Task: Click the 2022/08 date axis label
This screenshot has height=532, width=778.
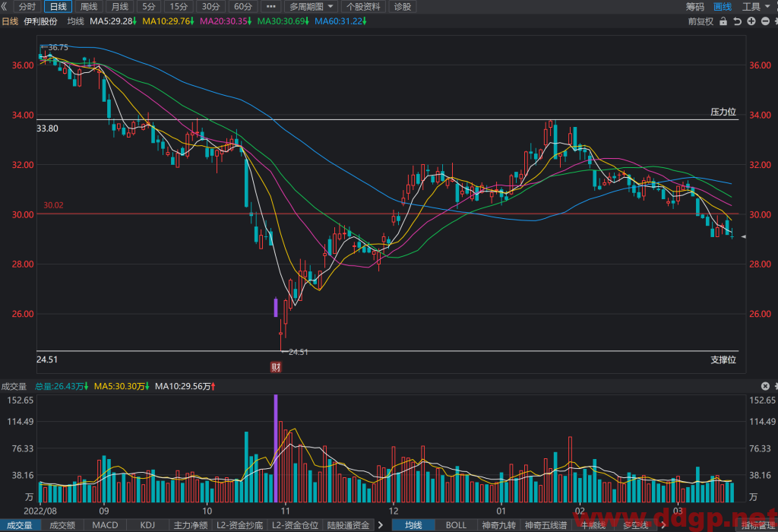Action: (x=40, y=511)
